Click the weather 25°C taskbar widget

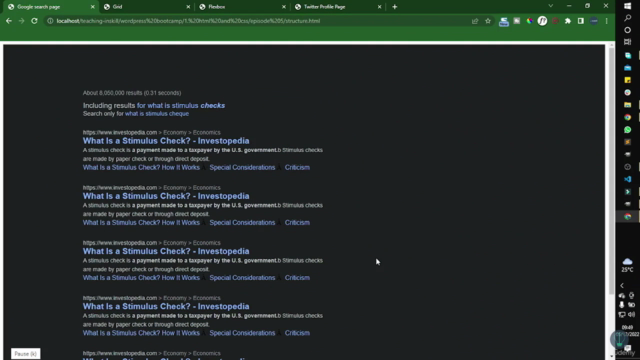coord(627,265)
